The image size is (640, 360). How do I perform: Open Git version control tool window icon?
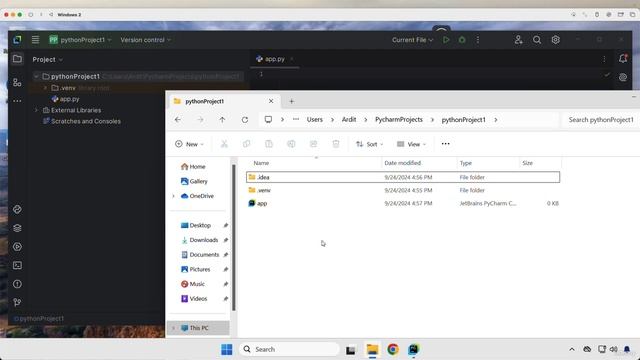point(17,302)
